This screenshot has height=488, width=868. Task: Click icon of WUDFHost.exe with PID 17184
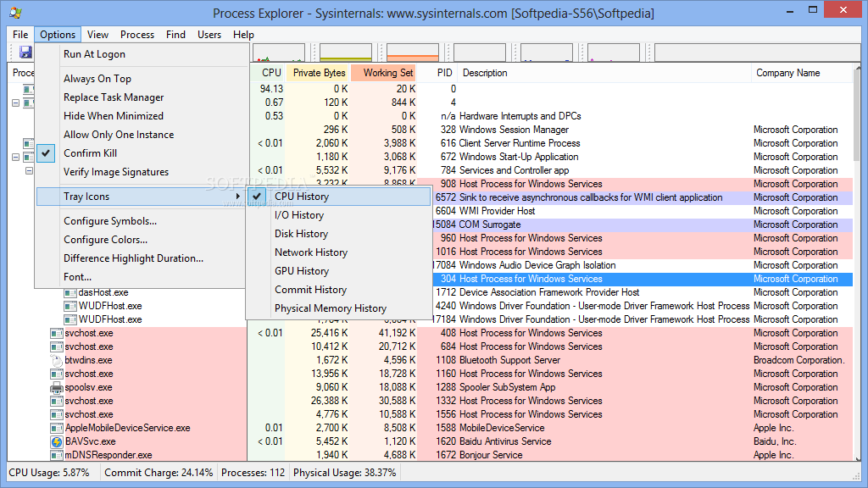coord(70,319)
